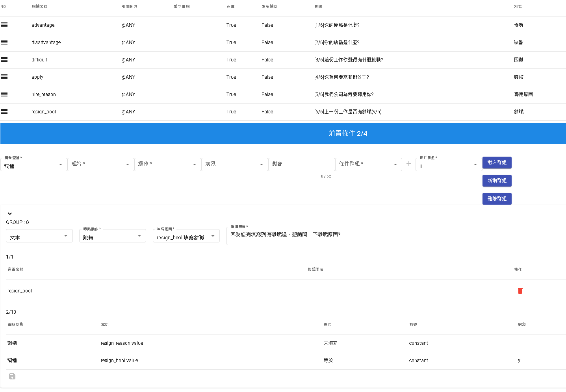Click resign_reason.value in conditions table

click(122, 343)
